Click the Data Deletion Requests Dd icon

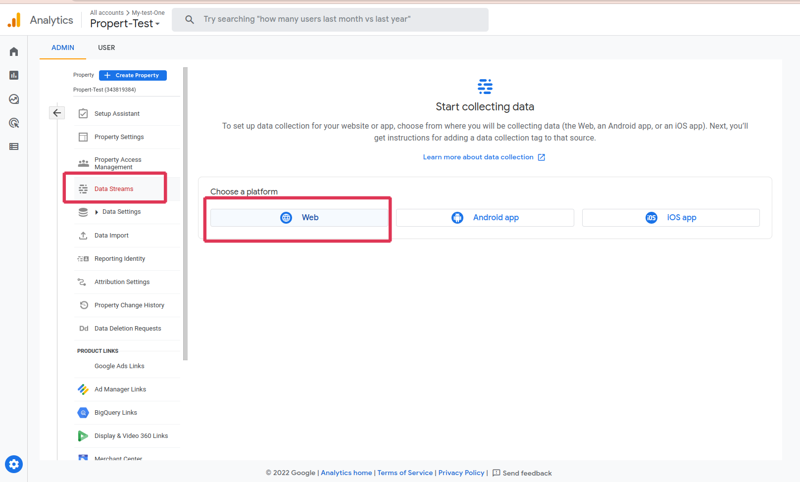click(84, 328)
